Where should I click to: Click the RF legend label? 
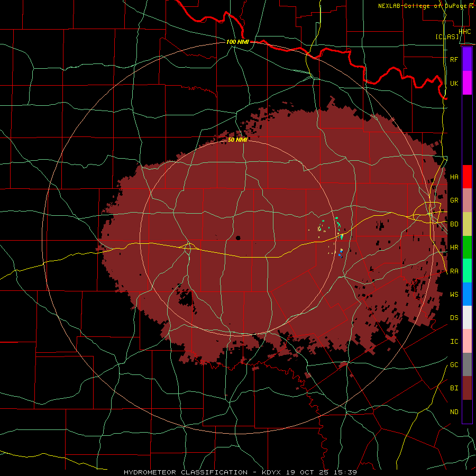click(x=454, y=59)
